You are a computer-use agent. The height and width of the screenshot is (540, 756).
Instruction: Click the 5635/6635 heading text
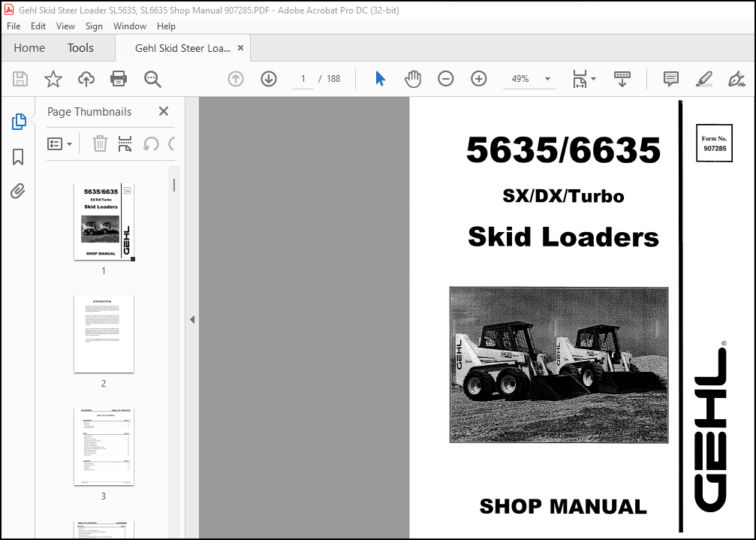pyautogui.click(x=563, y=149)
